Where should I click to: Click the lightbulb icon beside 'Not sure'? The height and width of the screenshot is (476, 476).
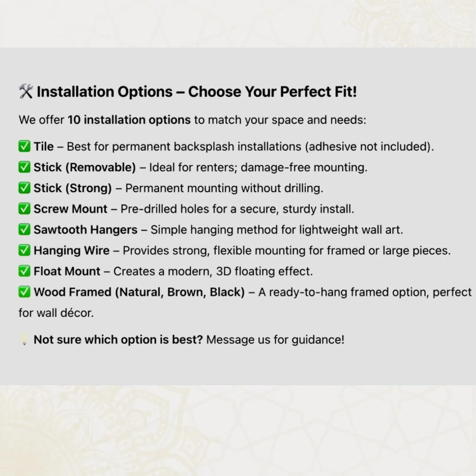click(24, 340)
